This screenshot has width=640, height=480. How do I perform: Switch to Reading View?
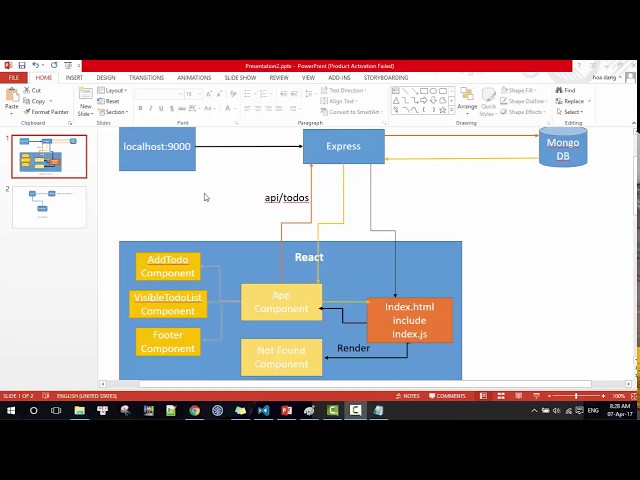pyautogui.click(x=519, y=396)
